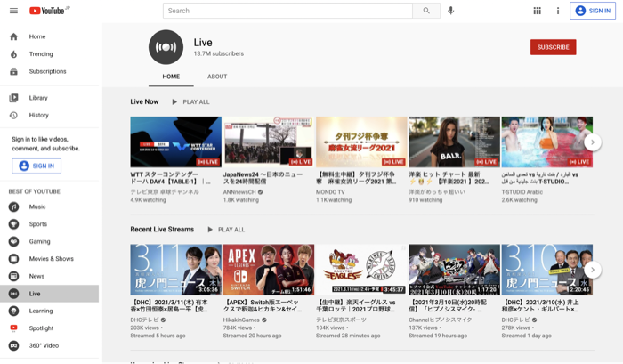Open the JapaNews24 live stream thumbnail
Image resolution: width=623 pixels, height=364 pixels.
269,142
